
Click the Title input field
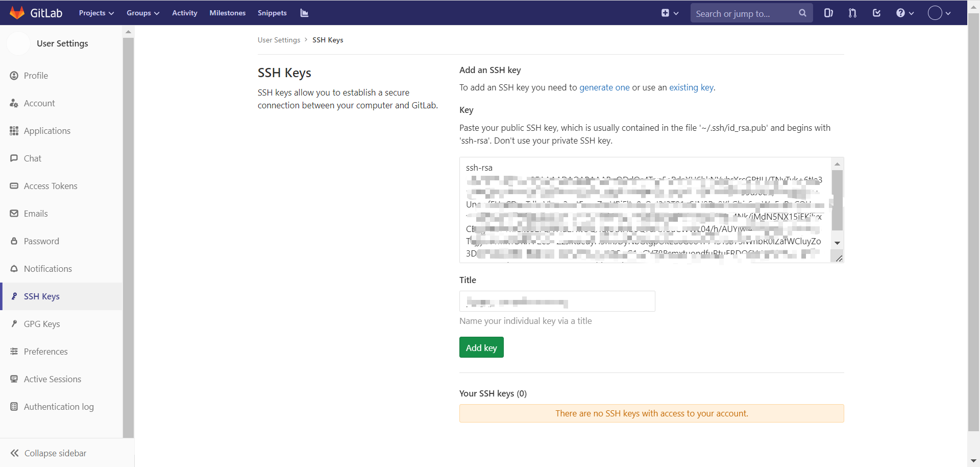557,301
